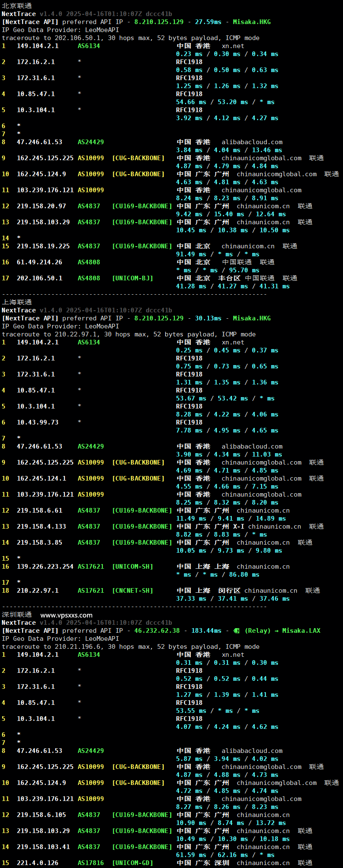Click the tag "[UNICOM-GD]"
Image resolution: width=343 pixels, height=868 pixels.
(x=133, y=863)
